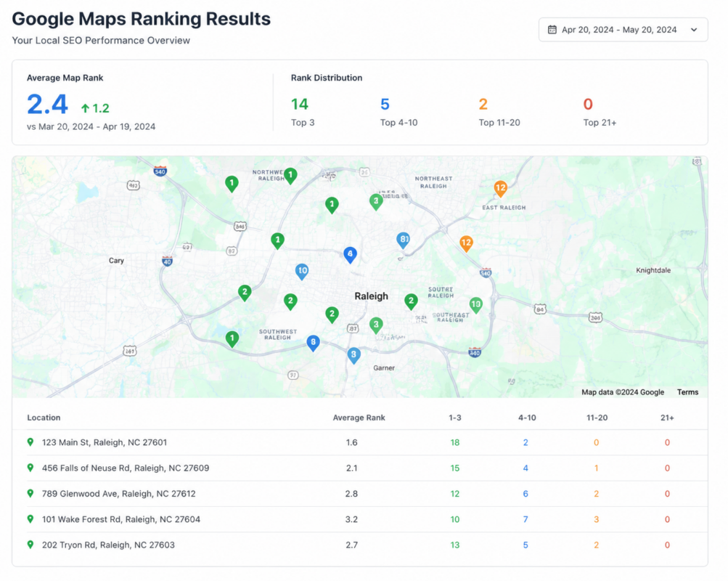Click the green 1 pin touching Northwest Raleigh label
728x581 pixels.
pyautogui.click(x=290, y=176)
